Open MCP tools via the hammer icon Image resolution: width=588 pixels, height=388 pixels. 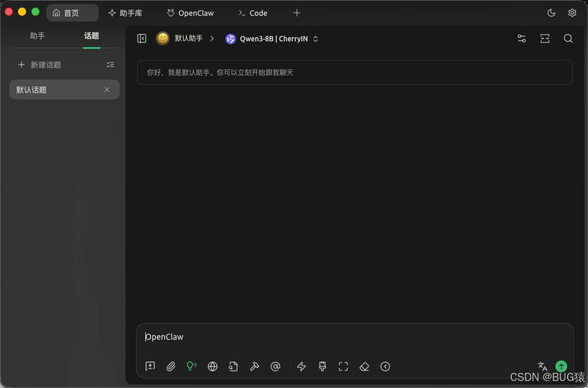(254, 366)
